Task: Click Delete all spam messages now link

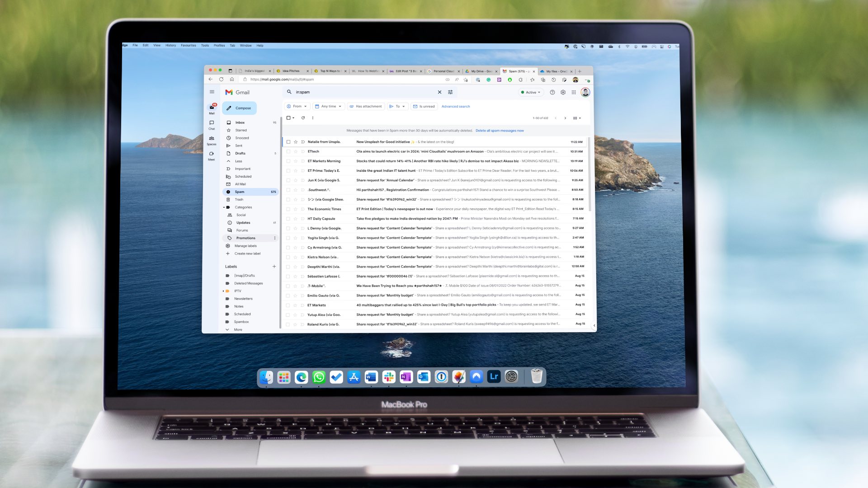Action: point(500,131)
